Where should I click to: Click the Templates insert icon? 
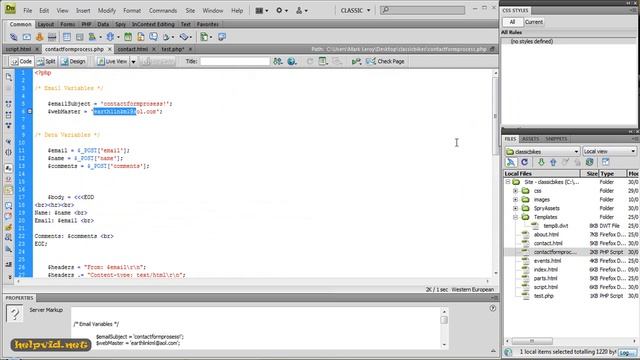204,37
